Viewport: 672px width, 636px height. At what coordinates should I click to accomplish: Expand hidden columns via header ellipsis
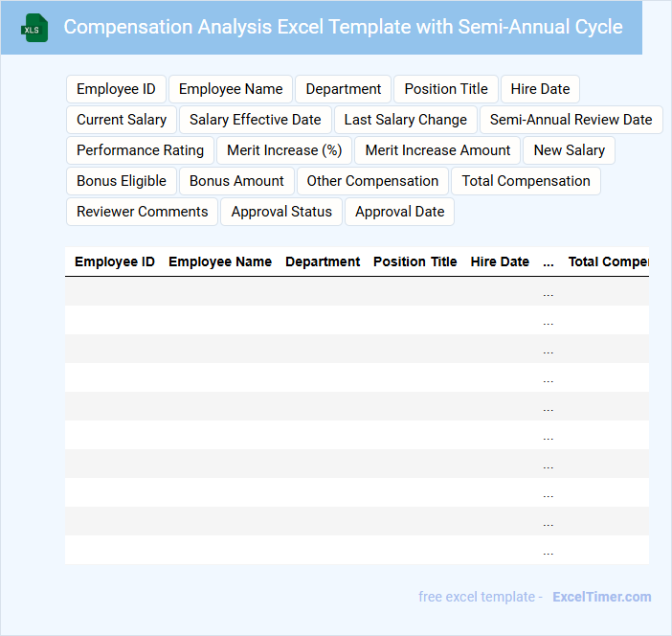(549, 261)
